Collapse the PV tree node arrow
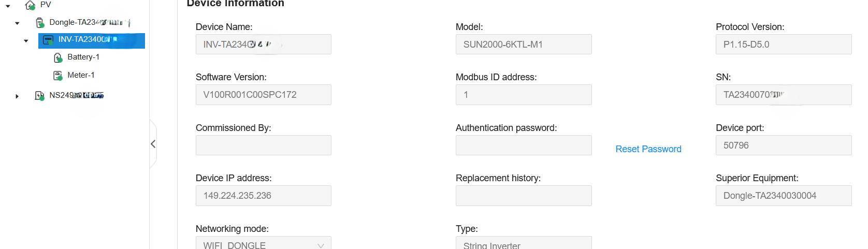 (x=8, y=6)
